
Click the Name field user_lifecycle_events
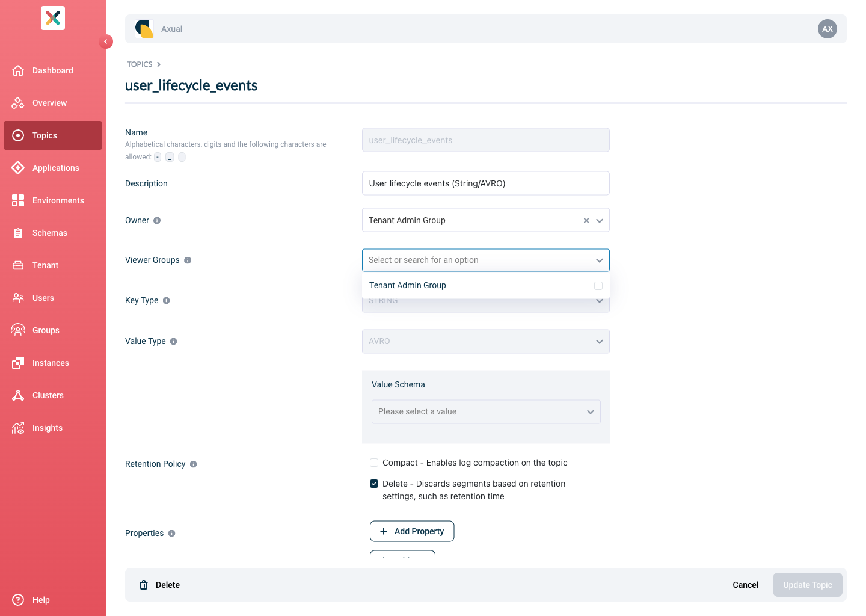pos(486,140)
